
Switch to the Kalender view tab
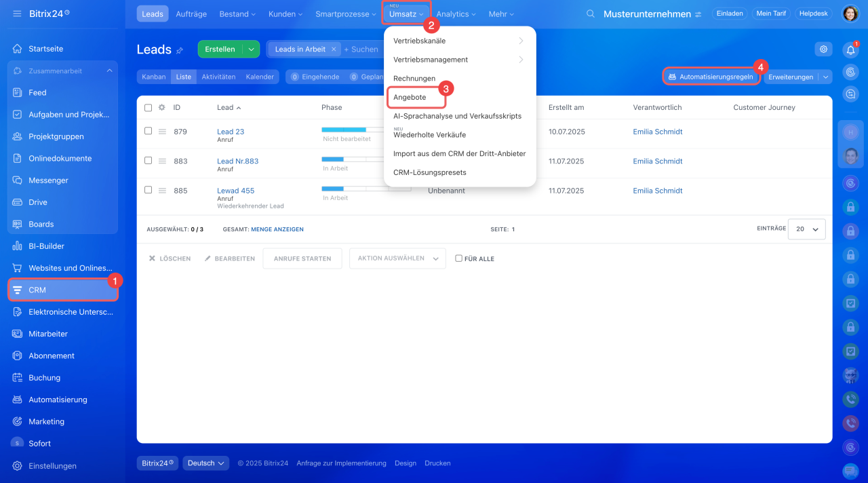[x=260, y=77]
